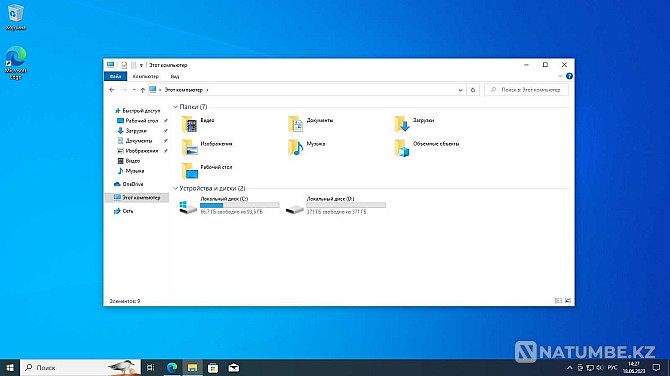Open recent locations dropdown arrow
This screenshot has width=670, height=376.
point(134,90)
